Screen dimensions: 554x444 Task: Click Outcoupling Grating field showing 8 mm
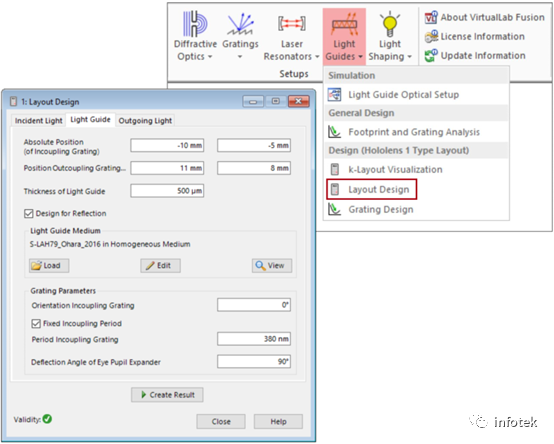pyautogui.click(x=254, y=168)
